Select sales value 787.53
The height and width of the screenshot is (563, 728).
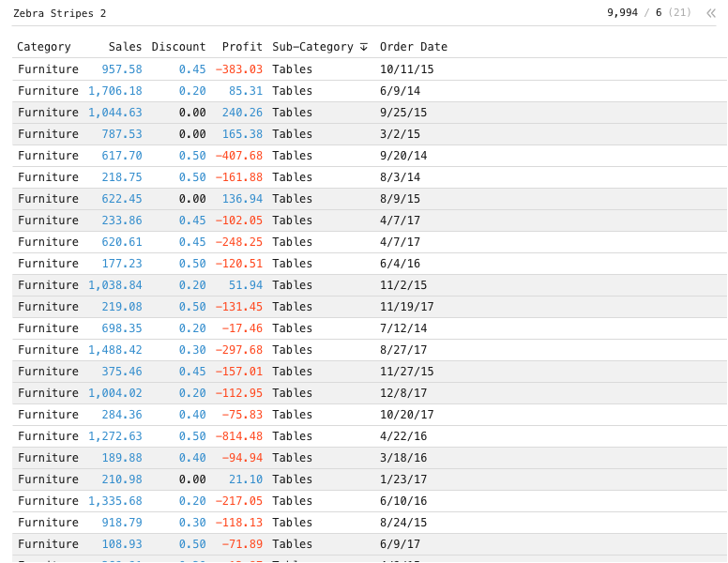click(x=122, y=134)
